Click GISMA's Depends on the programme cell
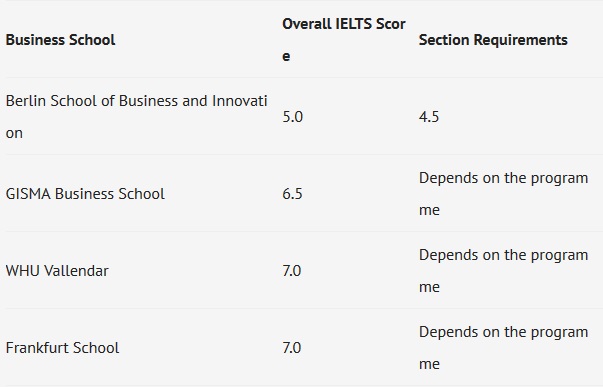Image resolution: width=603 pixels, height=387 pixels. (503, 194)
